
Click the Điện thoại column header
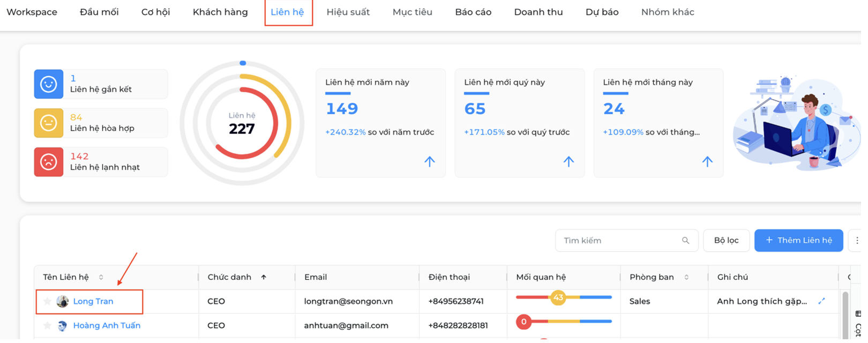[x=449, y=277]
